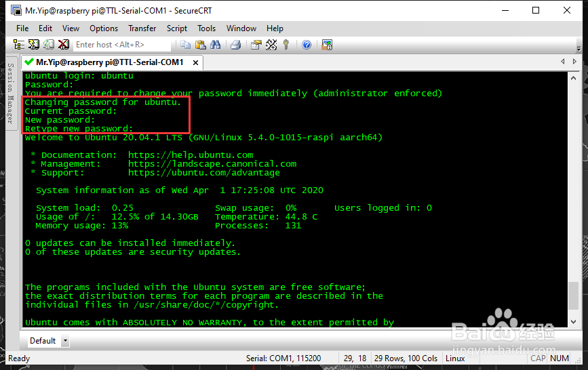
Task: Open the Default button bar dropdown arrow
Action: [x=65, y=341]
